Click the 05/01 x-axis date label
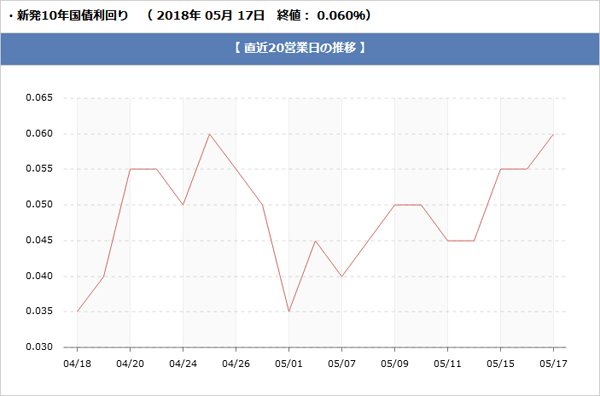 [x=289, y=363]
